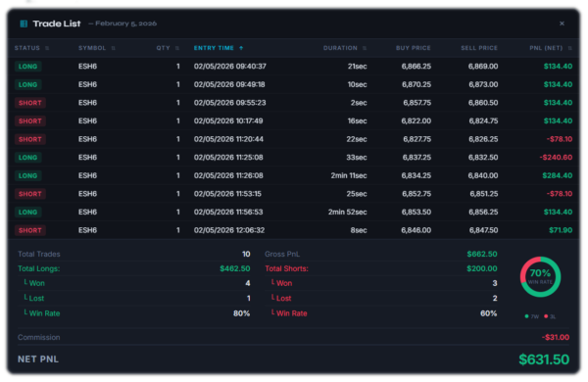
Task: Select SHORT badge of 11:20:44 trade
Action: [x=30, y=139]
